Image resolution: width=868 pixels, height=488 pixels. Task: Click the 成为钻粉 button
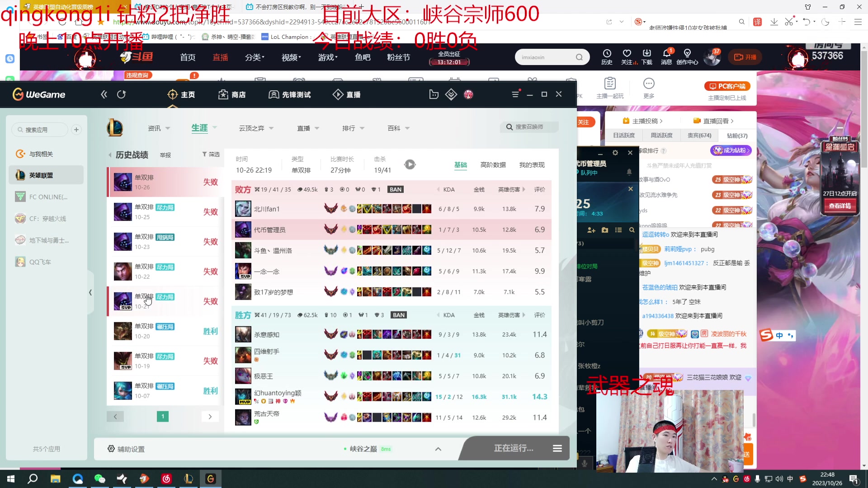[731, 150]
